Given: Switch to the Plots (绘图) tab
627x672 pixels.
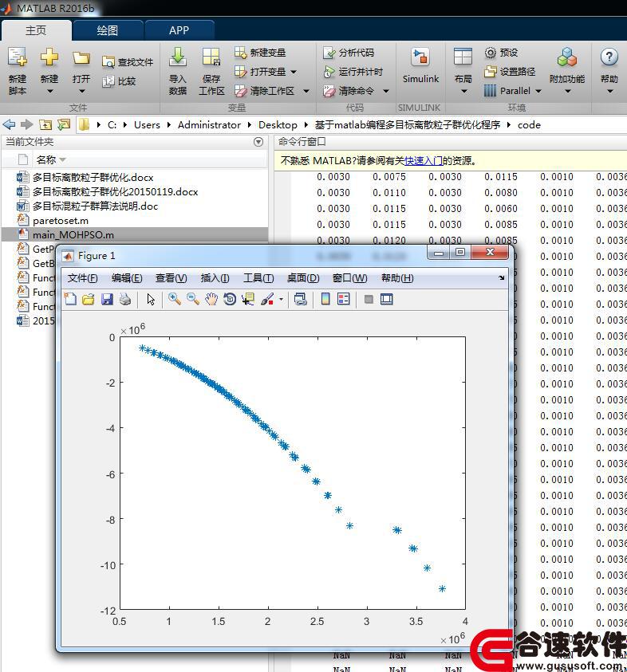Looking at the screenshot, I should (x=107, y=30).
